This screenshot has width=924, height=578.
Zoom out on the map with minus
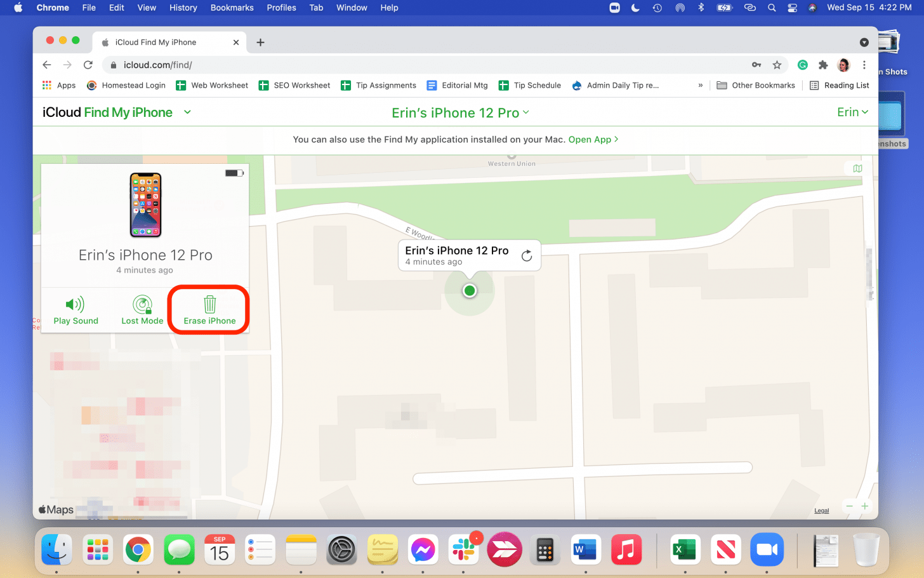pos(849,506)
